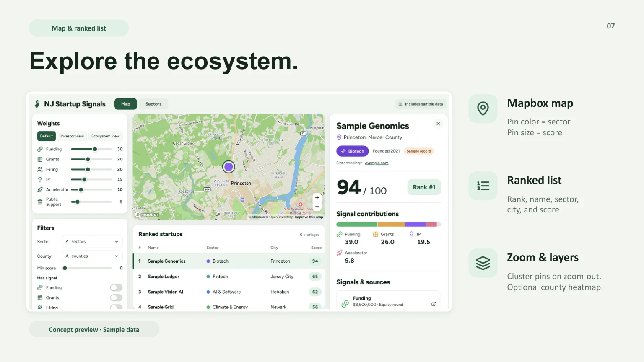Adjust the Min score slider
This screenshot has width=644, height=362.
click(x=87, y=268)
